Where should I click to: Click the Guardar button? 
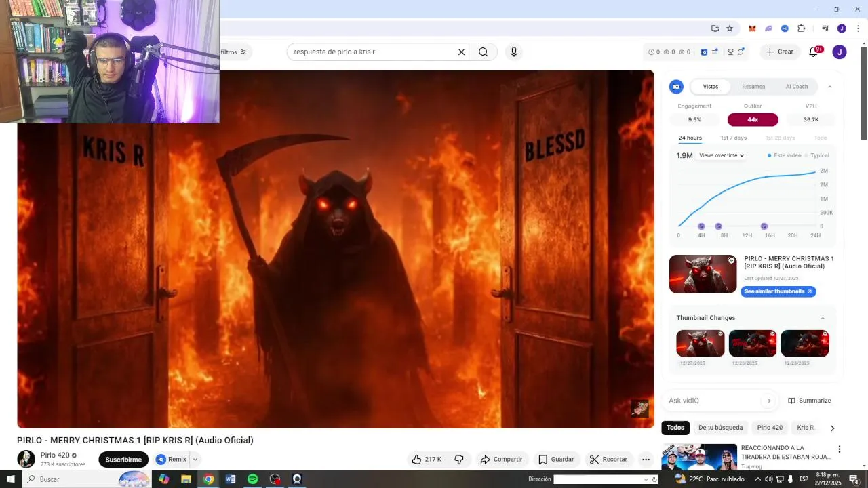556,460
